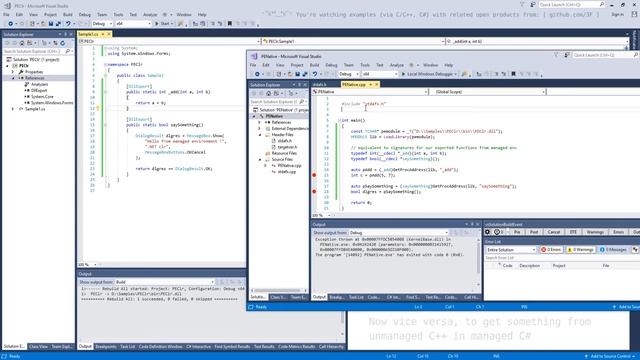640x360 pixels.
Task: Collapse References node in PEClr Solution Explorer
Action: 13,78
